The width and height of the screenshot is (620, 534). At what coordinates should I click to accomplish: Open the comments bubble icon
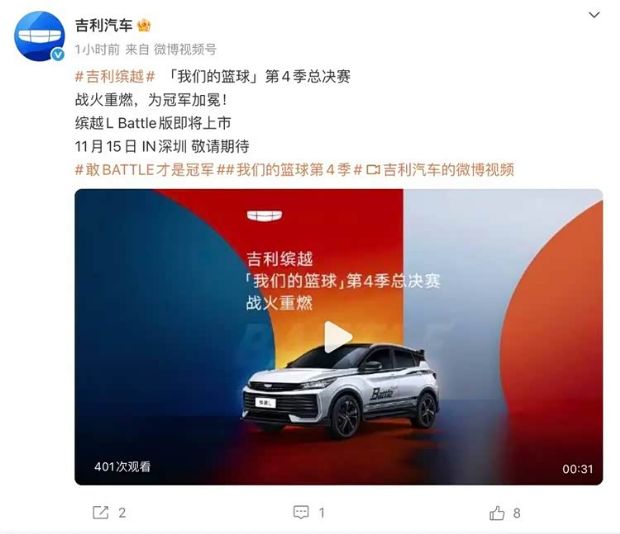[301, 513]
